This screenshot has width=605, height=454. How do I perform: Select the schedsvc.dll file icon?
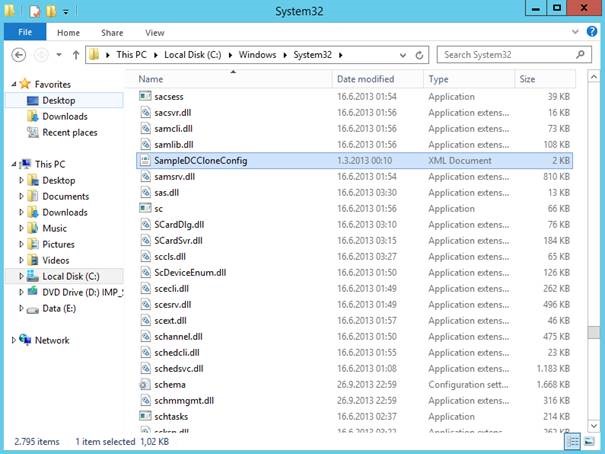[x=145, y=368]
